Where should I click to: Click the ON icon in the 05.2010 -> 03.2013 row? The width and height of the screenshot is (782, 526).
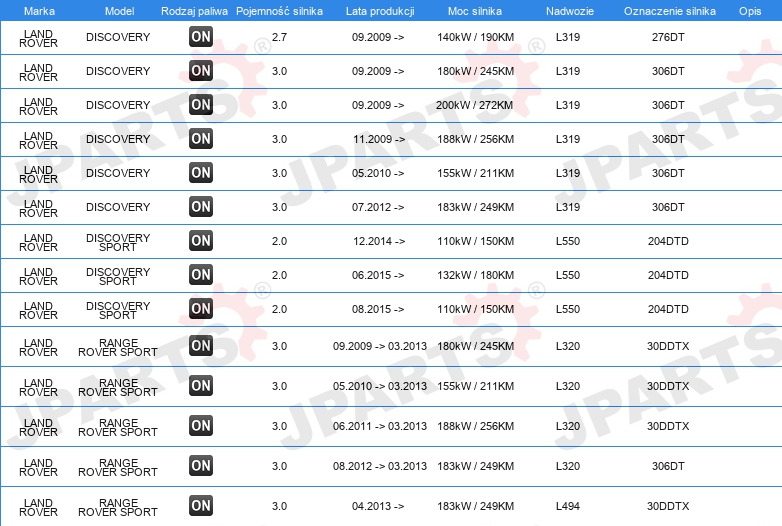pyautogui.click(x=201, y=385)
